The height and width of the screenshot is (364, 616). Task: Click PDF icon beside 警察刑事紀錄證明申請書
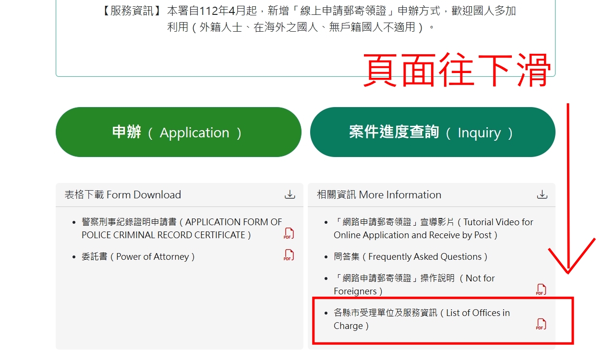coord(289,233)
